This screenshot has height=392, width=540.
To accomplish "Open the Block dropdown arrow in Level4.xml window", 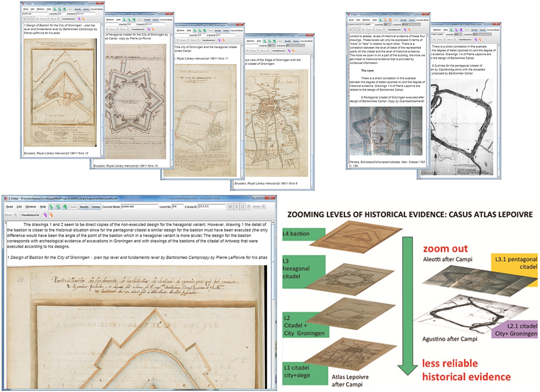I will coord(15,215).
